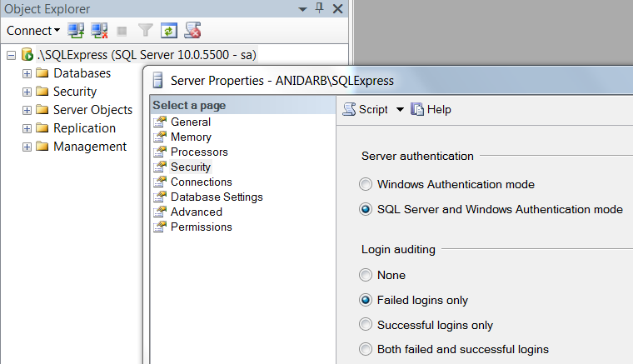Choose SQL Server and Windows Authentication mode
This screenshot has height=364, width=633.
[x=366, y=209]
